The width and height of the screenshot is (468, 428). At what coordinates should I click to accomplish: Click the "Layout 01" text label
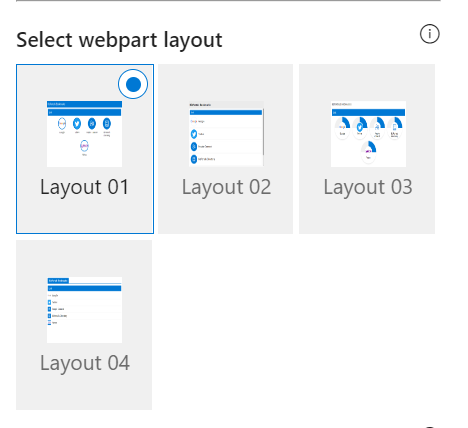click(x=85, y=187)
